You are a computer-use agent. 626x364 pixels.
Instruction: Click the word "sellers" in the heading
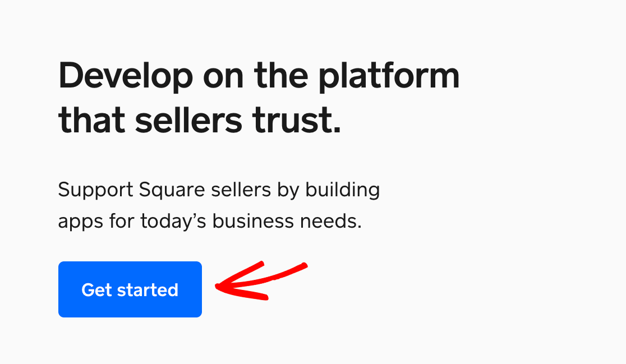pyautogui.click(x=188, y=119)
